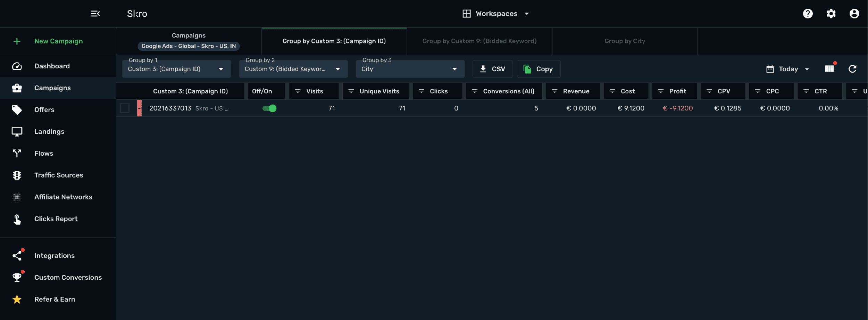Click the campaign ID 20216337013 text
This screenshot has height=320, width=868.
click(x=170, y=108)
